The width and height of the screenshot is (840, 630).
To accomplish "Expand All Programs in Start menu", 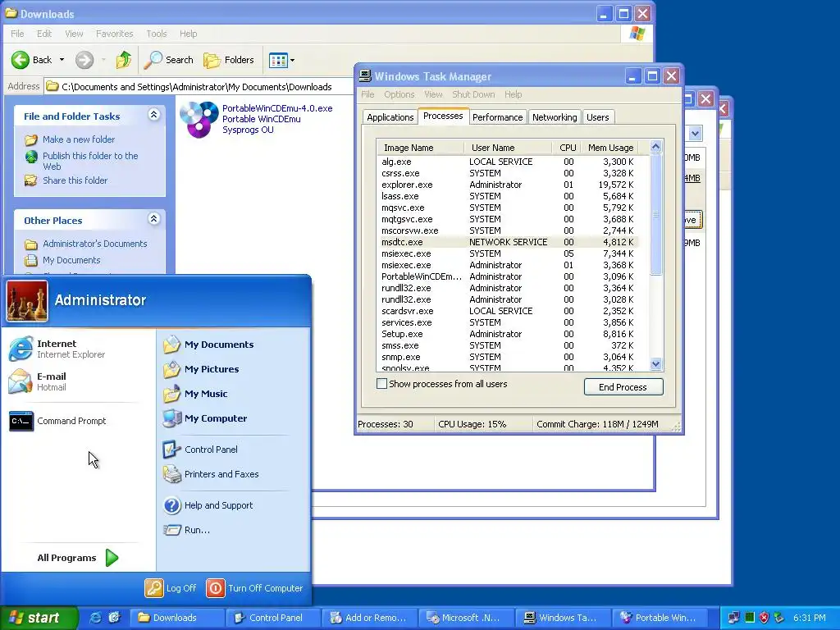I will pyautogui.click(x=78, y=558).
